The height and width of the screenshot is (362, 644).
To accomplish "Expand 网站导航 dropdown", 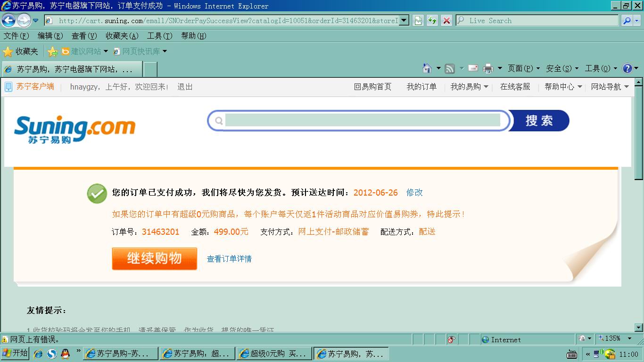I will pyautogui.click(x=610, y=87).
